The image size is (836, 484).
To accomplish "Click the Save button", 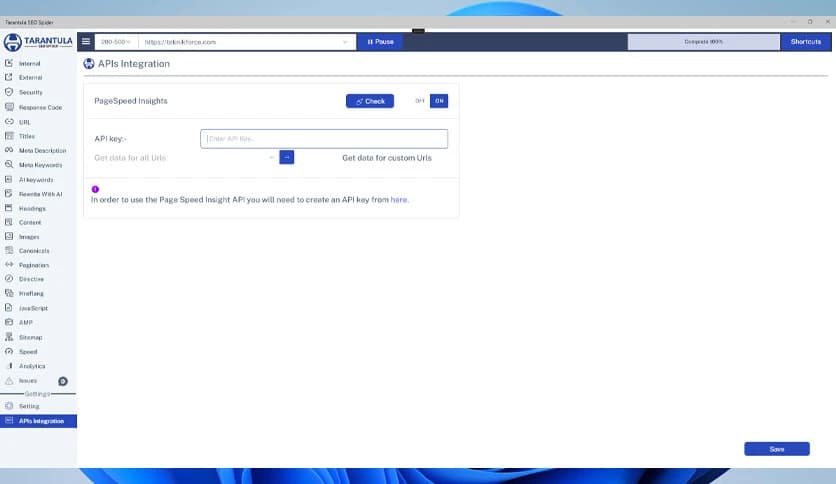I will point(777,449).
